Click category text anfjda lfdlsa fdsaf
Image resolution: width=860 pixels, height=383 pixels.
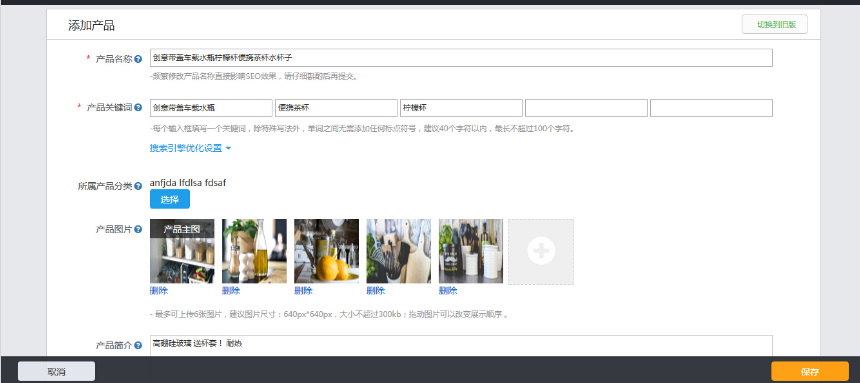click(188, 183)
